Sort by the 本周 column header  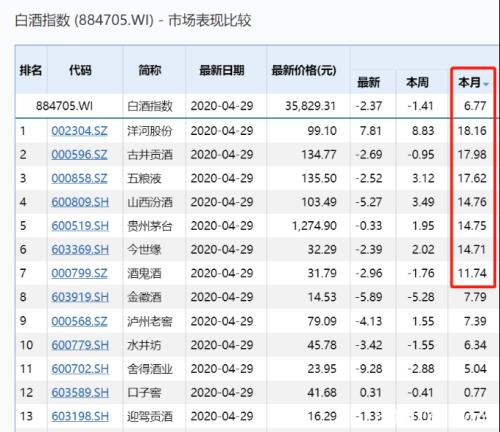(417, 82)
